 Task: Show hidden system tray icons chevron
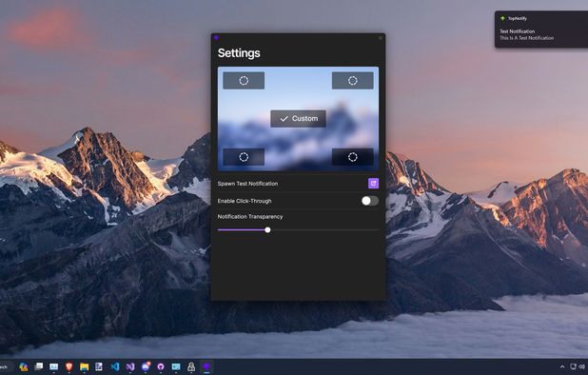point(562,366)
